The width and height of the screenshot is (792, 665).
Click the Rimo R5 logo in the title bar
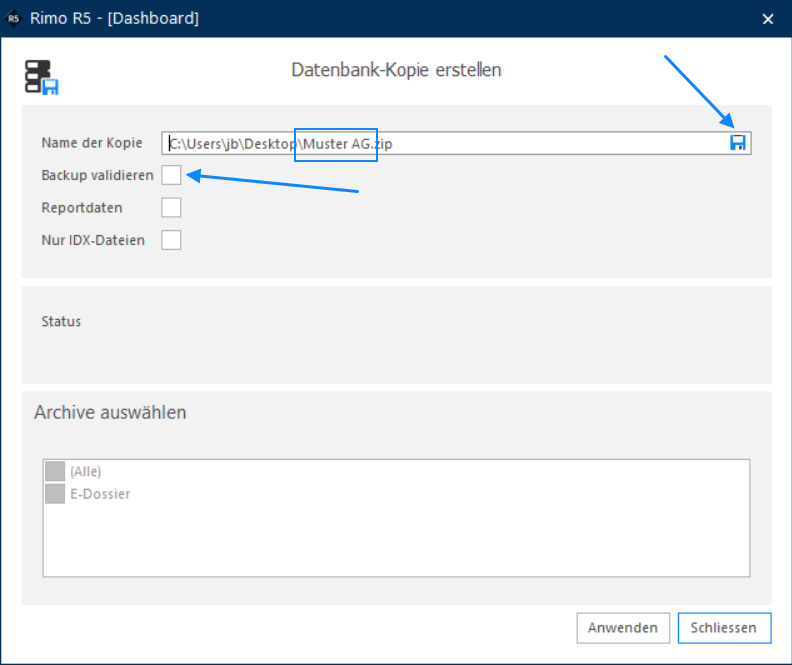(14, 19)
